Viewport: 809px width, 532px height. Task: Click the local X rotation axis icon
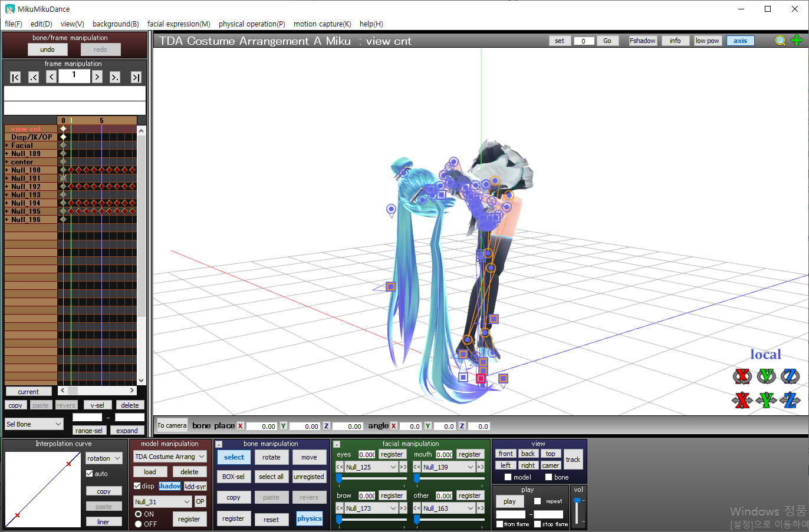(742, 376)
